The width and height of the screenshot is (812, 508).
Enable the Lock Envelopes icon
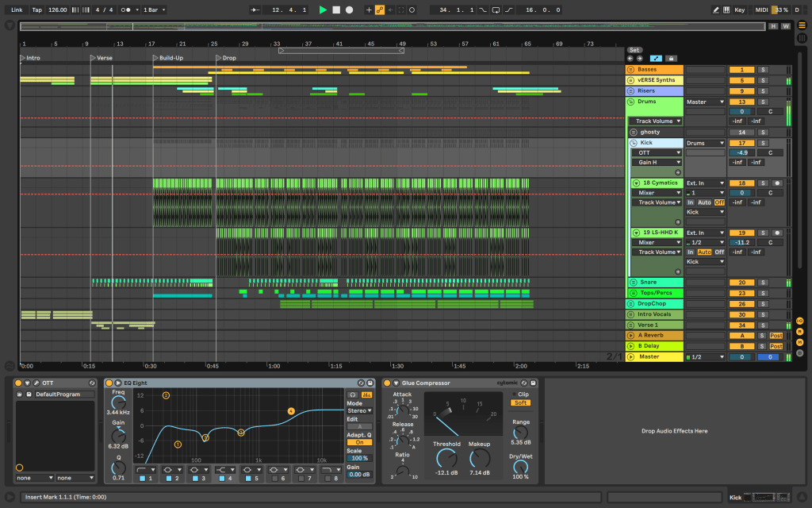671,58
